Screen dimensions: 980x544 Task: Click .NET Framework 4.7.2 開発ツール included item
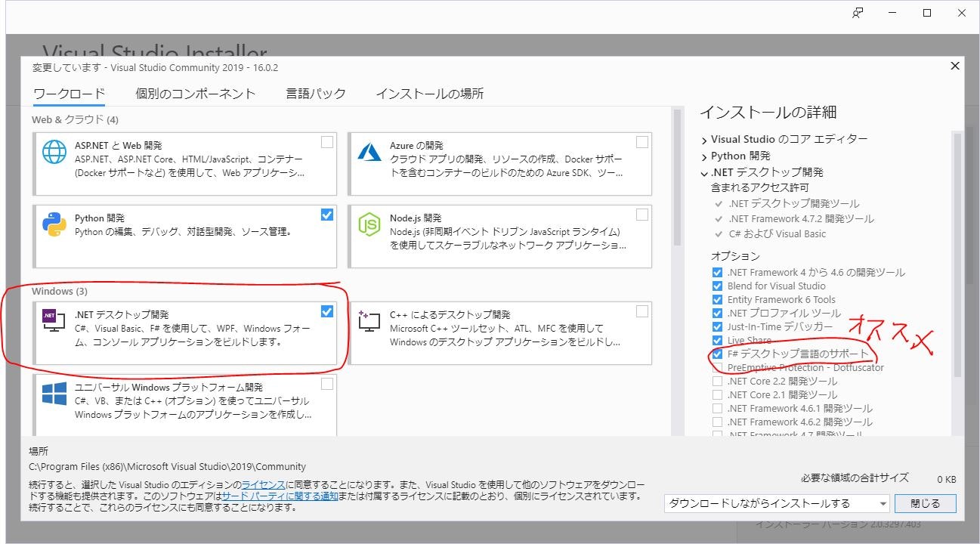click(x=801, y=218)
